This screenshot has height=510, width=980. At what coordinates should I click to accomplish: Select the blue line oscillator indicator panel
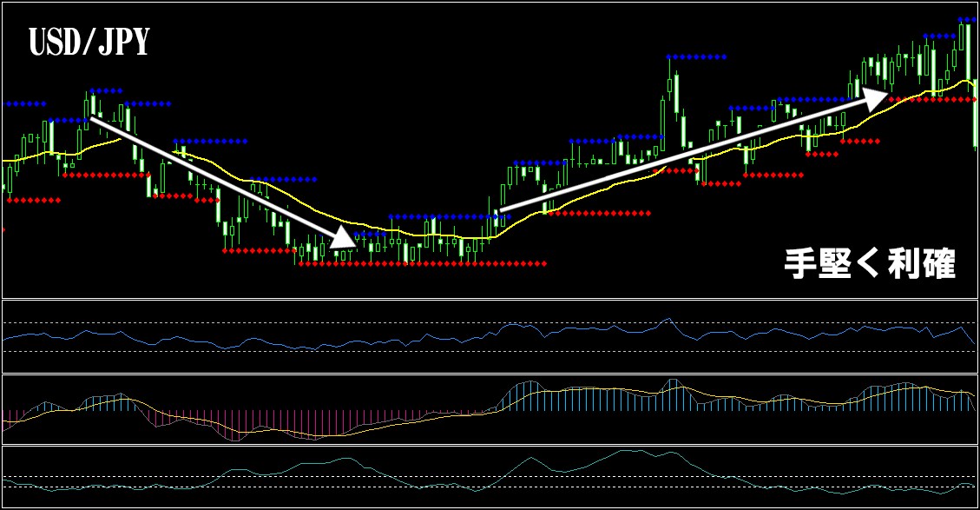490,336
